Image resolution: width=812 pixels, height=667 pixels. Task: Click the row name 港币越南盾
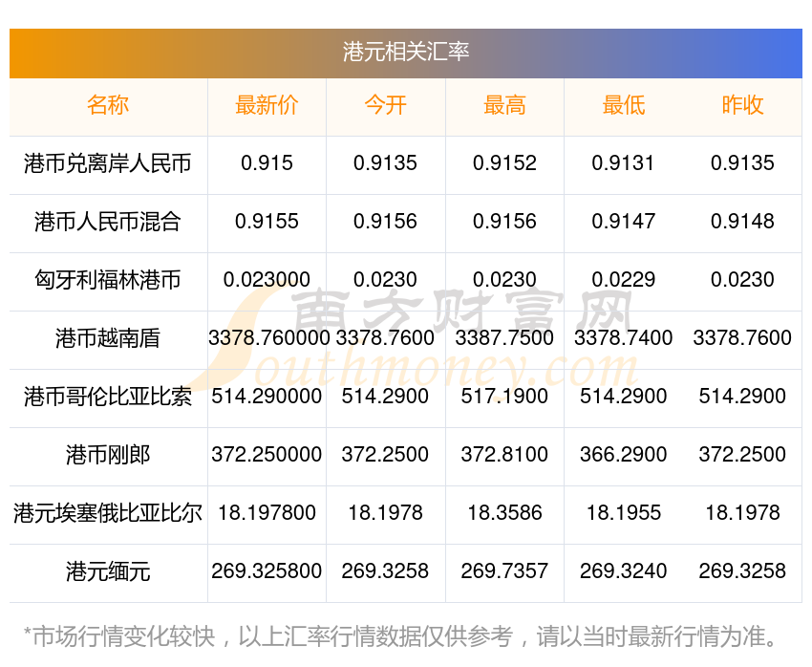108,338
